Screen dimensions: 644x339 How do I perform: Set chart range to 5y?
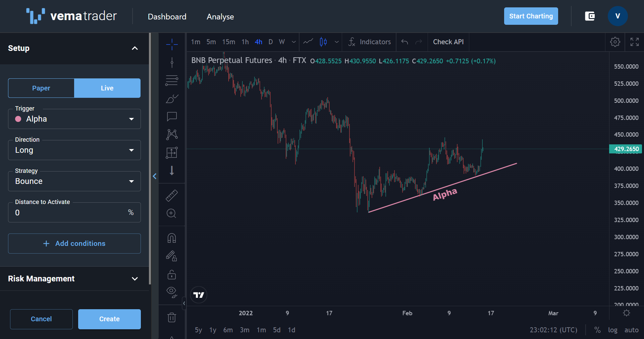(199, 330)
